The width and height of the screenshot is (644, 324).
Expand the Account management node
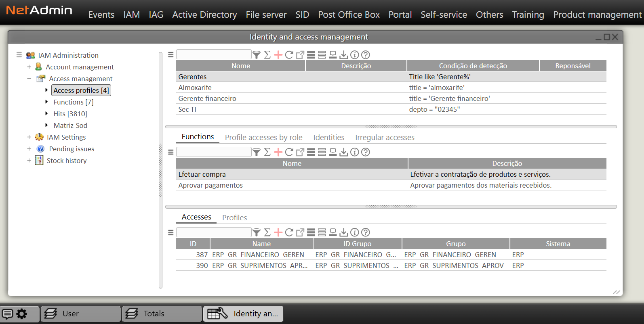point(29,67)
